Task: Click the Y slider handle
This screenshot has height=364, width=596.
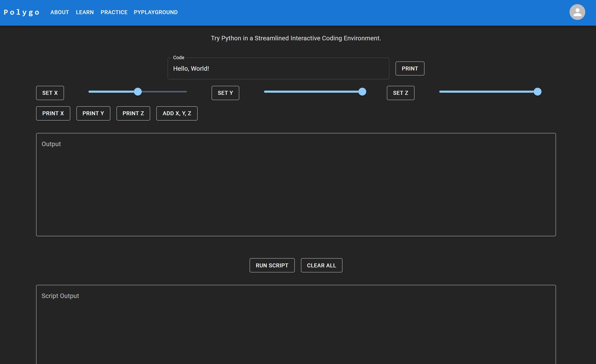Action: tap(362, 92)
